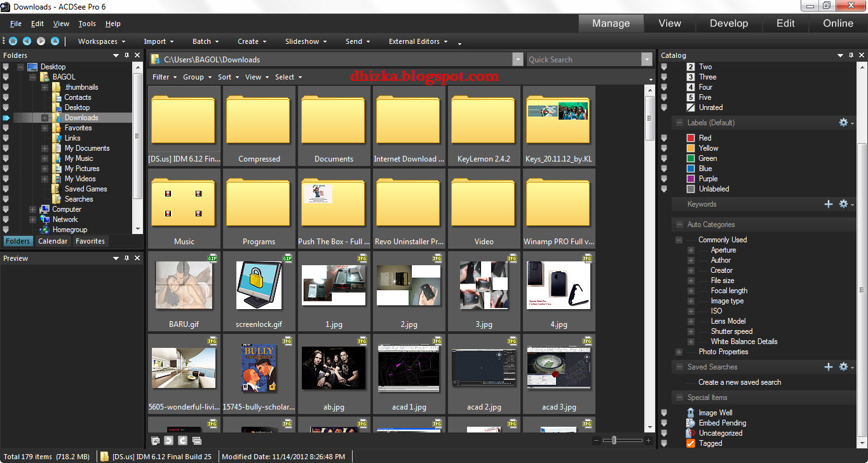The height and width of the screenshot is (463, 868).
Task: Open the Slideshow toolbar button
Action: point(306,41)
